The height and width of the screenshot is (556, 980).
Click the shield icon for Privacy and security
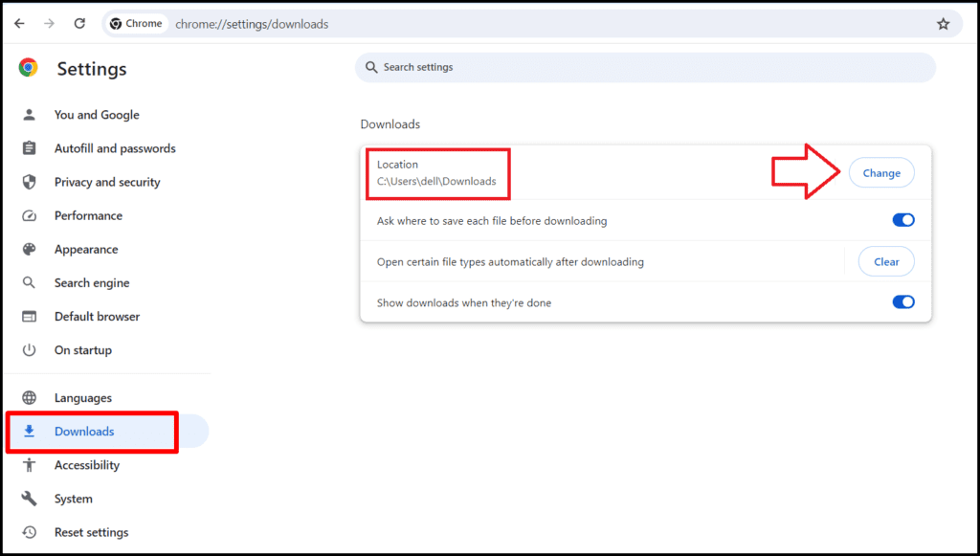click(30, 183)
